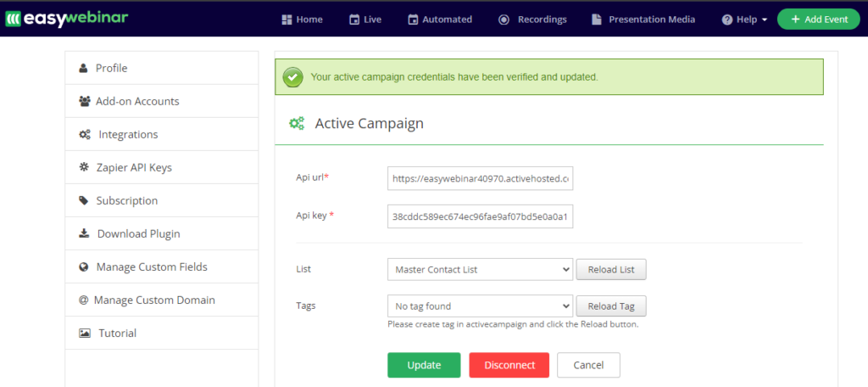Click the Profile user icon in sidebar
The width and height of the screenshot is (868, 387).
pyautogui.click(x=83, y=68)
